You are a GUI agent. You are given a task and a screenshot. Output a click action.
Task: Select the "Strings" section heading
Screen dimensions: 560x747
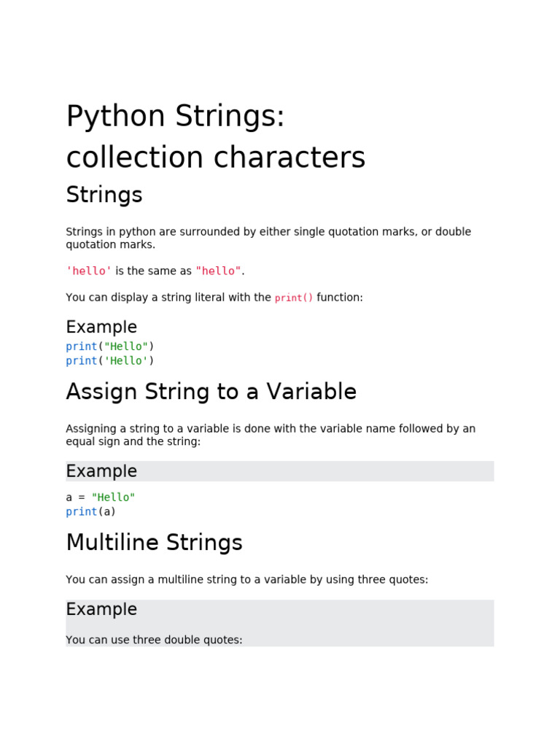pos(104,195)
